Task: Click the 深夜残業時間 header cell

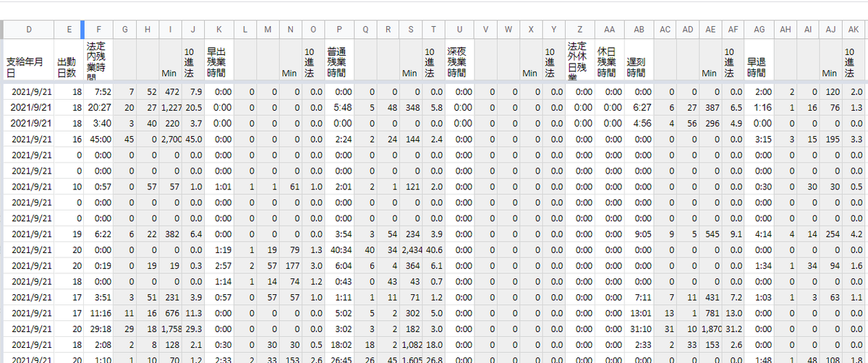Action: coord(459,61)
